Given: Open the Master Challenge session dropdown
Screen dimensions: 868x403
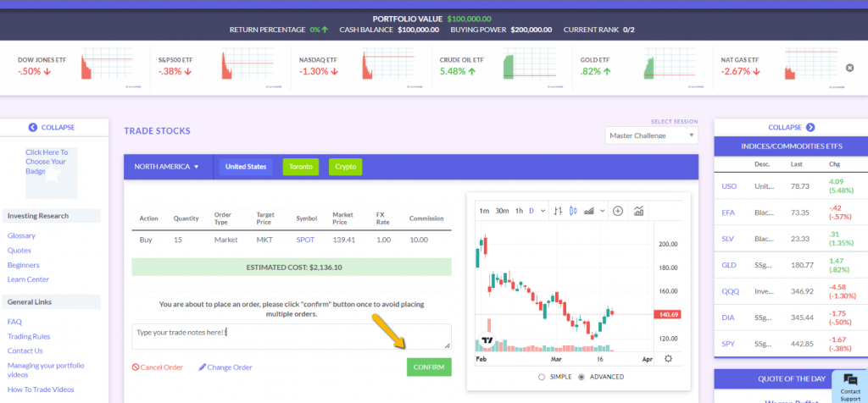Looking at the screenshot, I should tap(652, 135).
